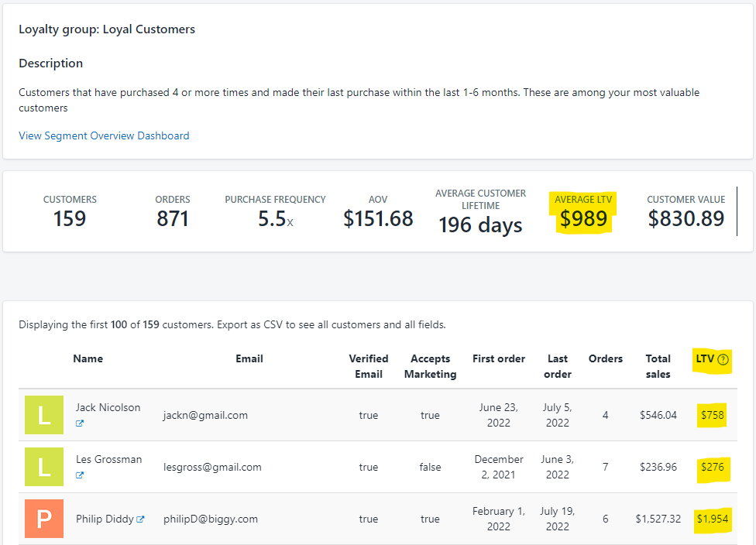Click last order date July 19, 2022

pos(558,519)
